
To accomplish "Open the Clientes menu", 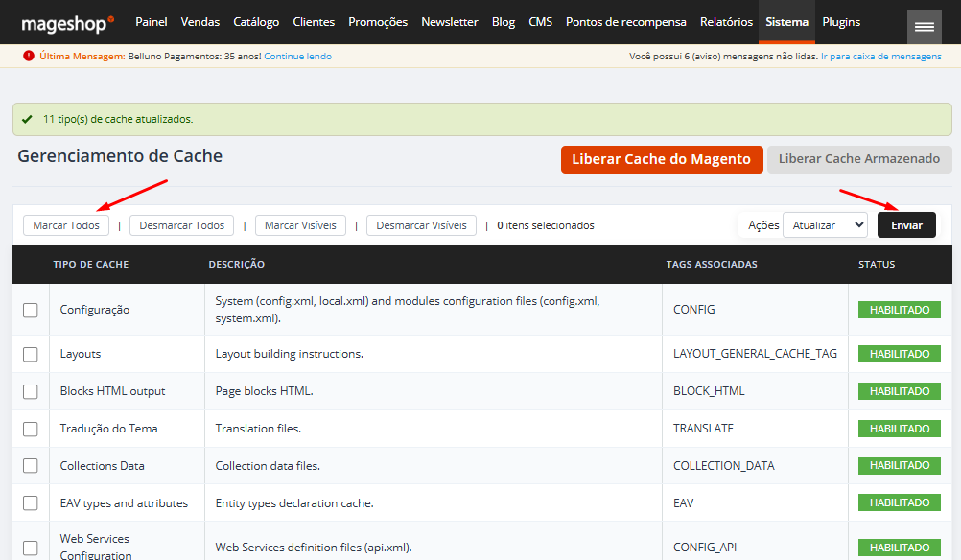I will [x=314, y=21].
